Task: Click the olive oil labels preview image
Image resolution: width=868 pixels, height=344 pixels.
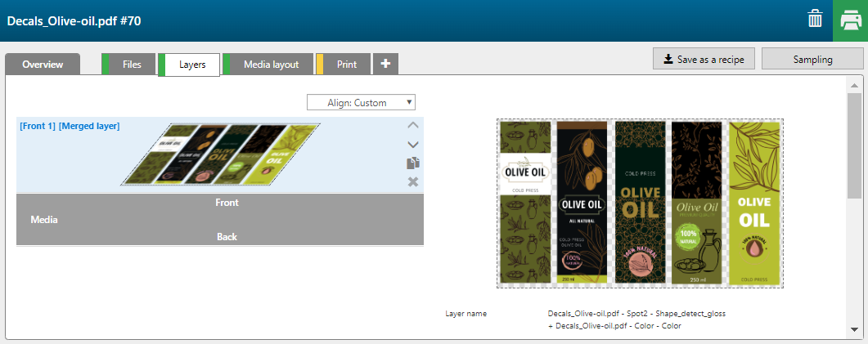Action: [x=640, y=203]
